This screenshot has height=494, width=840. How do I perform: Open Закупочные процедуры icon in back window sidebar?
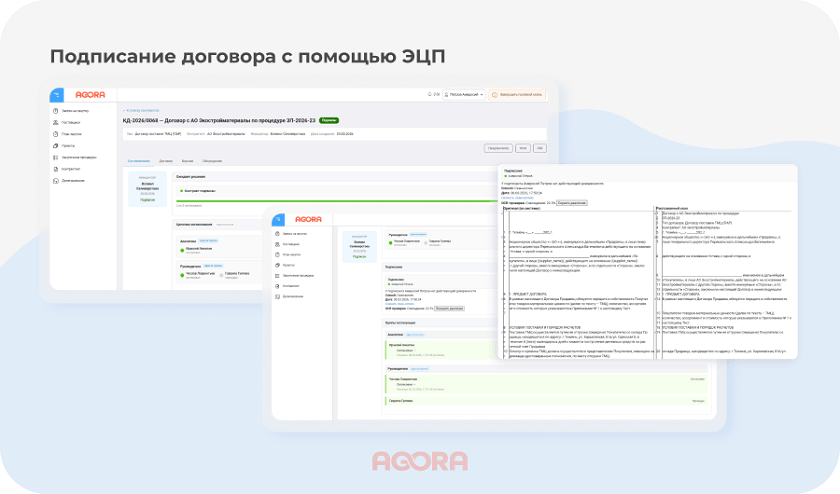pyautogui.click(x=56, y=158)
